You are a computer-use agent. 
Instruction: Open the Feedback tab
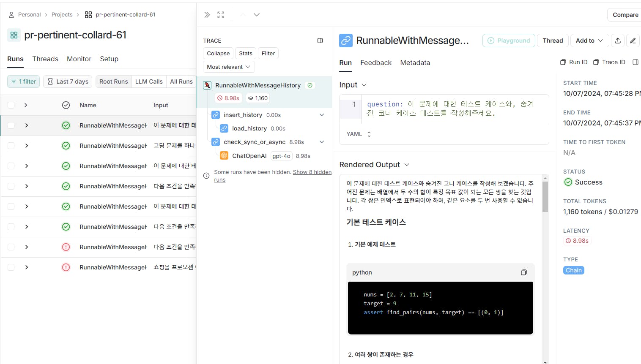[x=376, y=62]
